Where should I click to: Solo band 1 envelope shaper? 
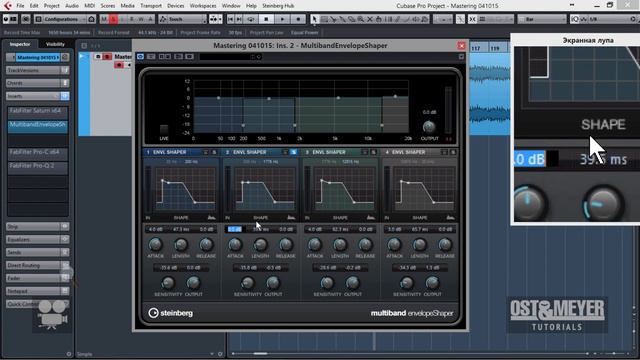pos(214,152)
